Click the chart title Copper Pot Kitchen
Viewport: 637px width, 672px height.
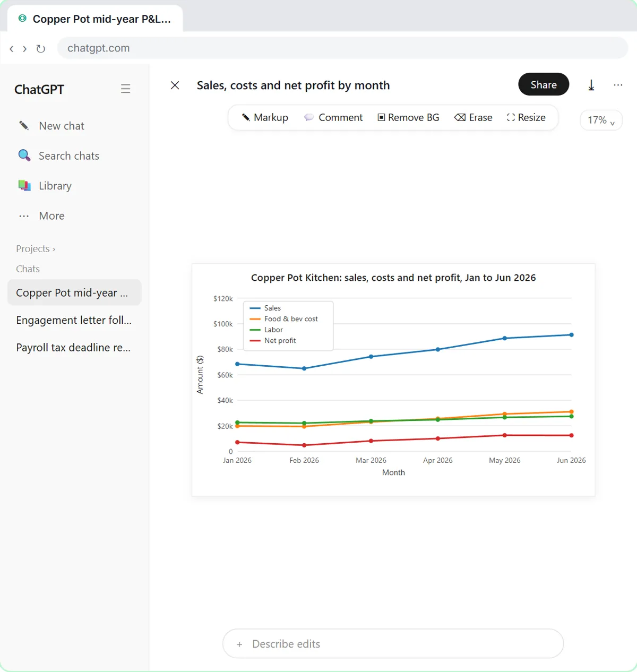[x=393, y=278]
